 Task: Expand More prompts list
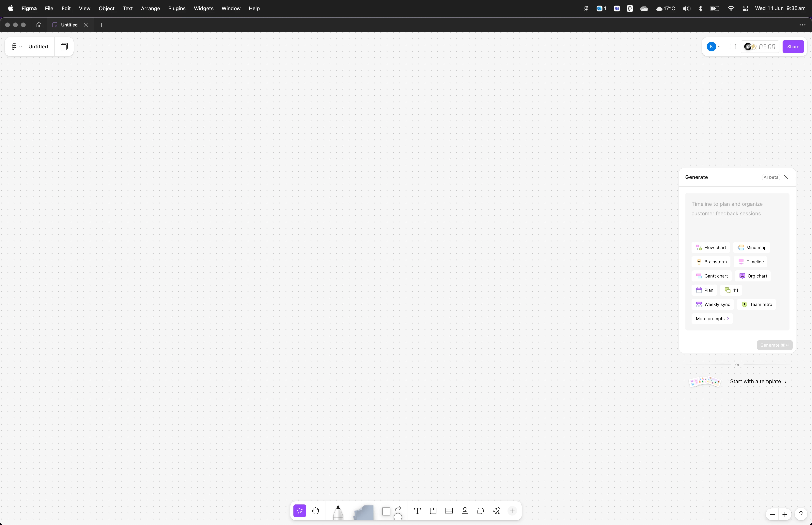[x=712, y=319]
